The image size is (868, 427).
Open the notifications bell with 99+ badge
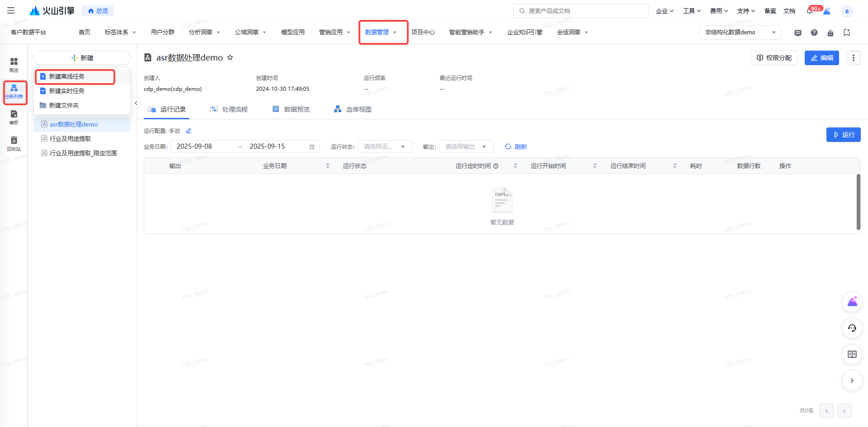tap(810, 11)
